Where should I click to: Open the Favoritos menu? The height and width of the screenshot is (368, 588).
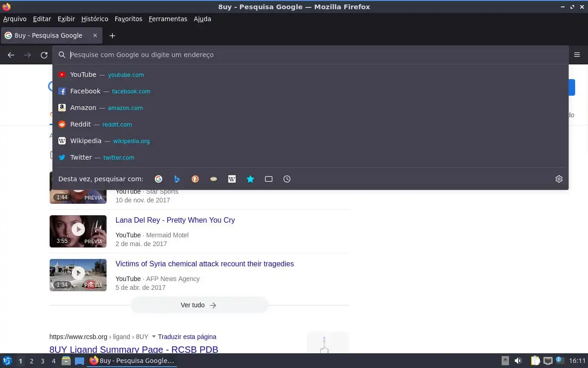coord(129,19)
